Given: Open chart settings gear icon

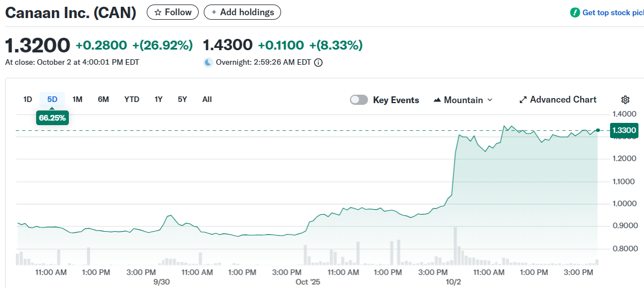Looking at the screenshot, I should pyautogui.click(x=625, y=100).
